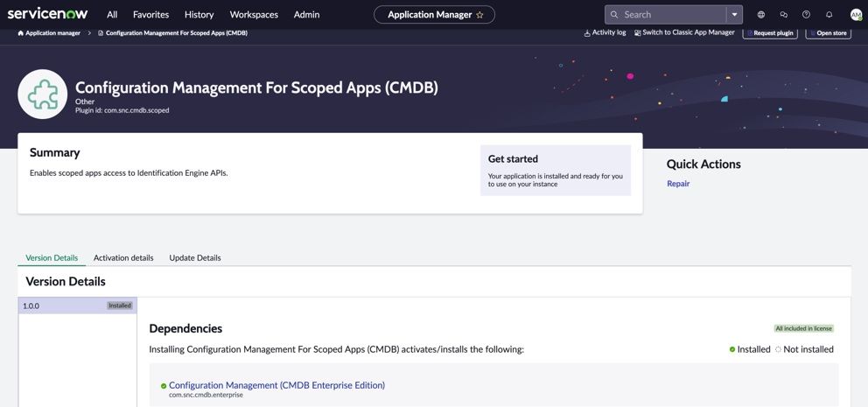Click the Plugin id com.snc.cmdb.scoped text
The height and width of the screenshot is (407, 868).
(122, 111)
